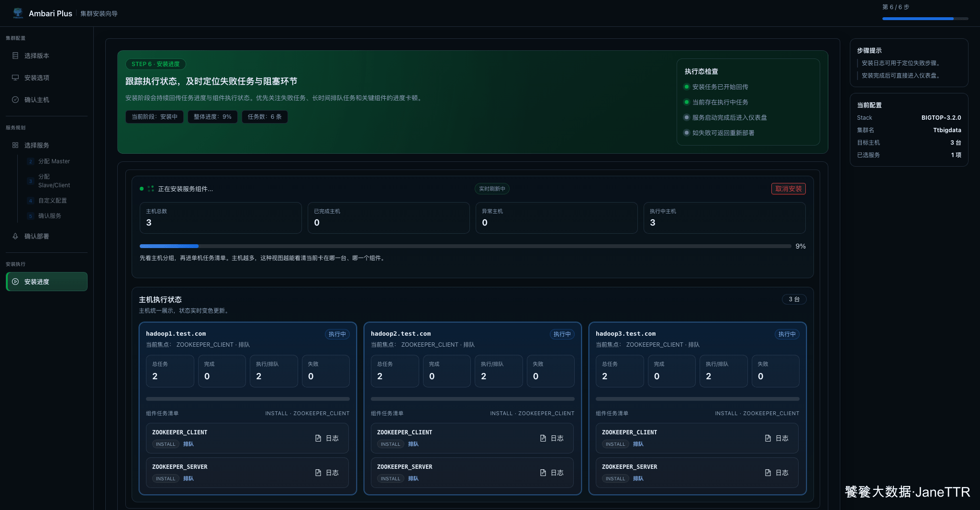Click hadoop3 ZOOKEEPER_CLIENT log file icon

(768, 438)
